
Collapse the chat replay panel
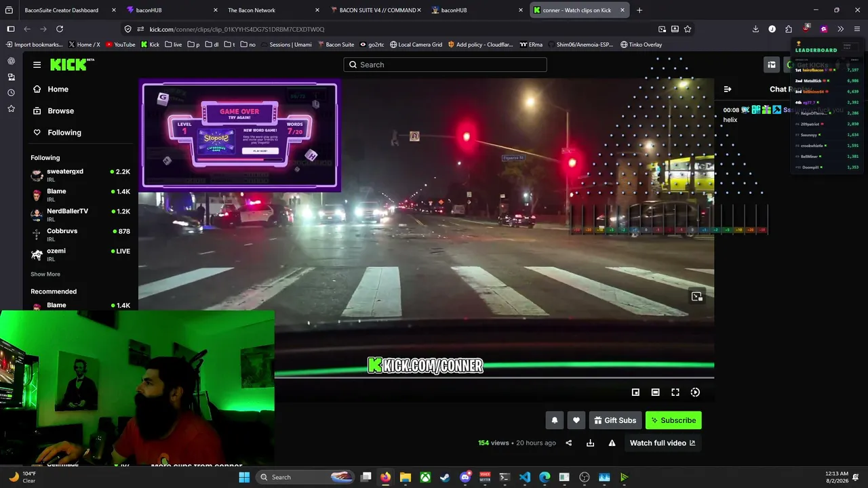click(728, 89)
